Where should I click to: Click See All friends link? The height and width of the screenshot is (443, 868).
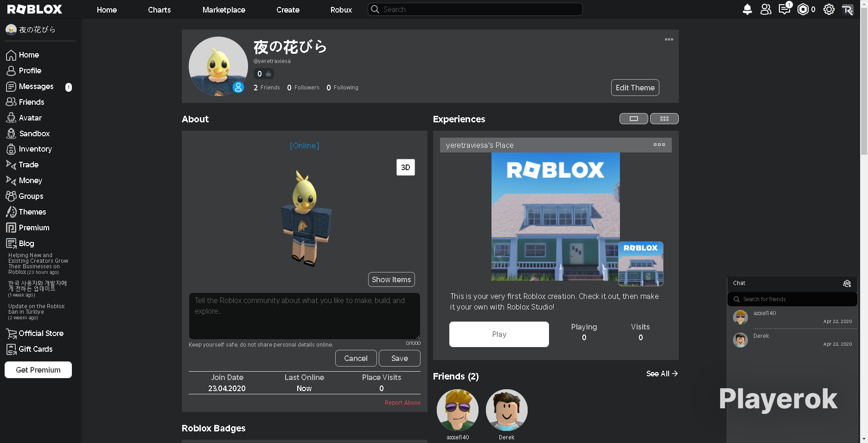[x=662, y=373]
